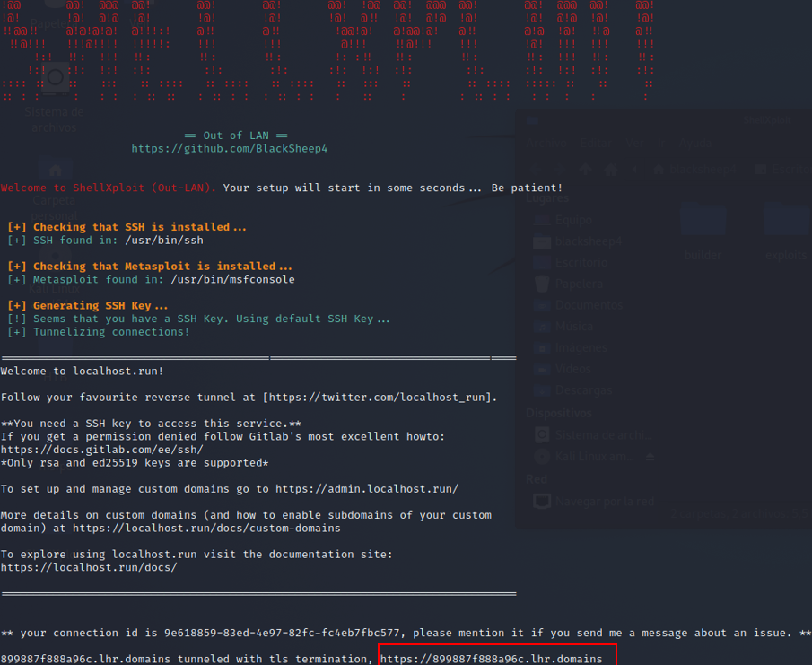Image resolution: width=812 pixels, height=665 pixels.
Task: Eject the Kali Linux device with the eject control
Action: coord(650,456)
